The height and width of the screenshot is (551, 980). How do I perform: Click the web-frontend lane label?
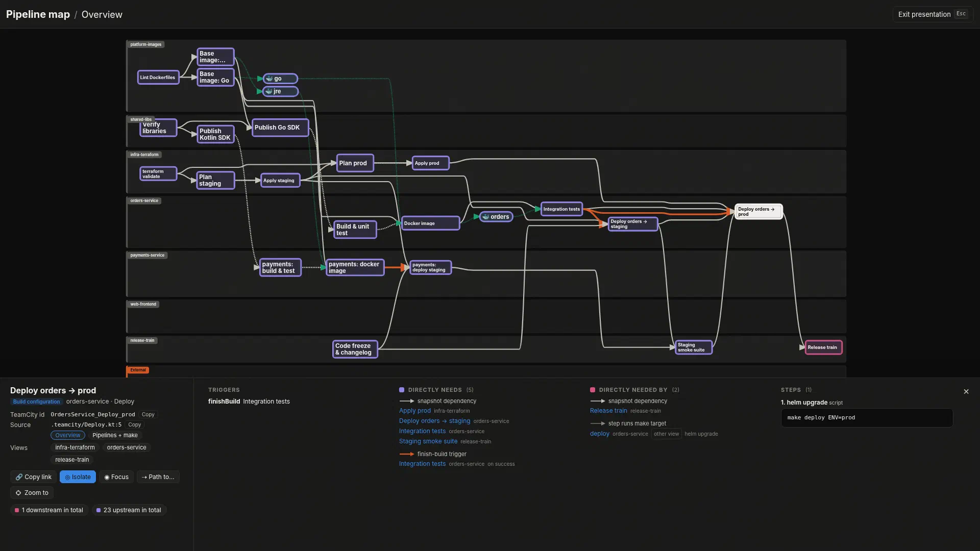click(143, 304)
